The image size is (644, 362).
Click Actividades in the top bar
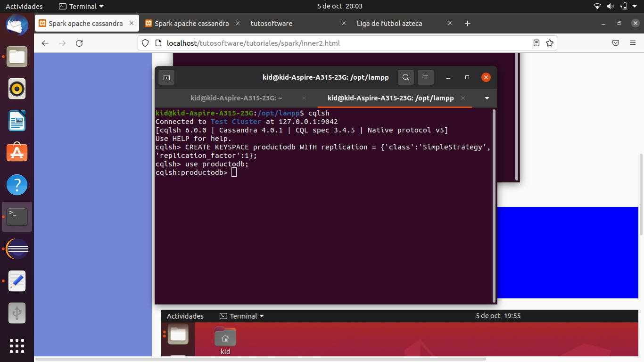click(x=24, y=7)
